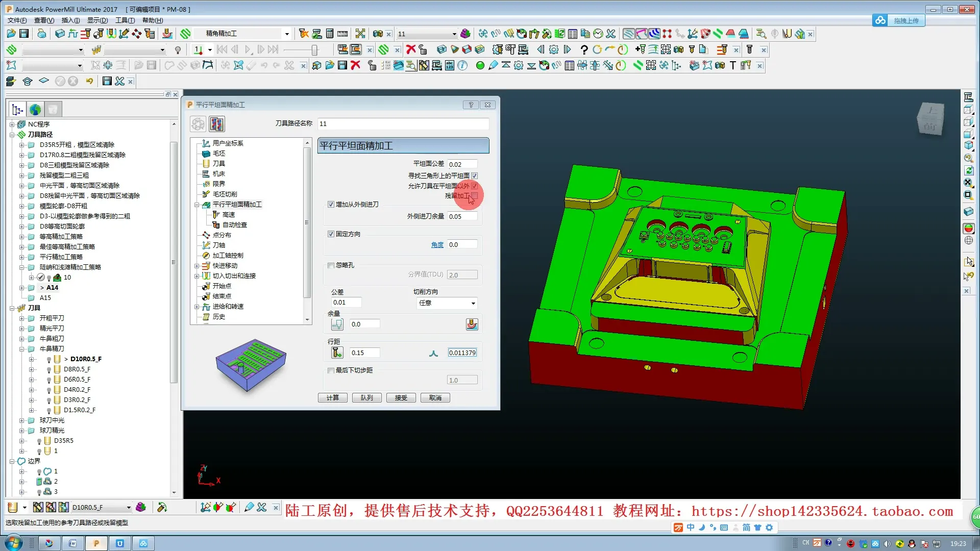Click the question mark help icon in toolbar

point(584,49)
